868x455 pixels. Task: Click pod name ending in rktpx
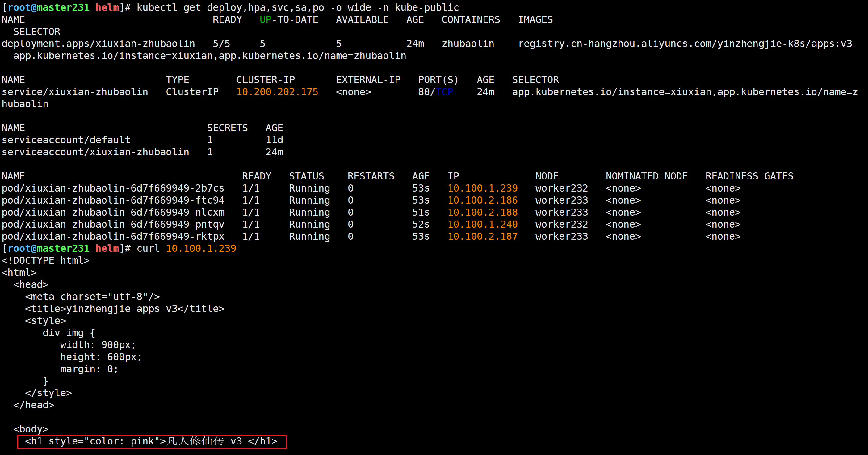(113, 236)
